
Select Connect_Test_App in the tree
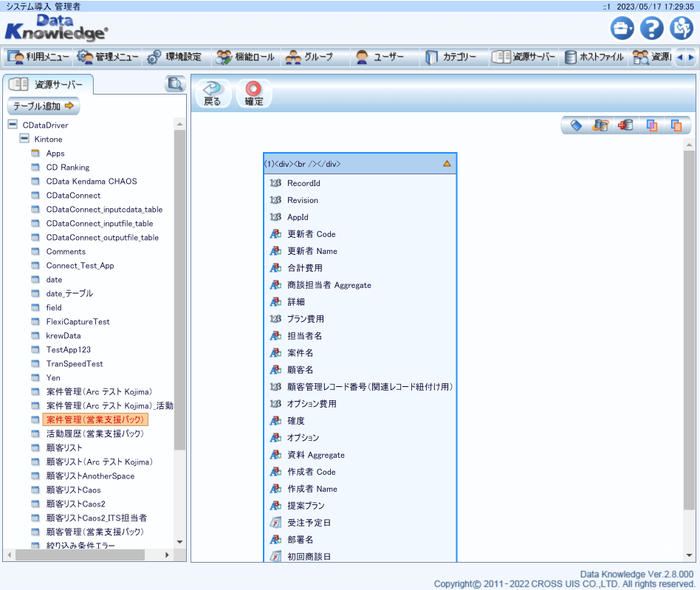(80, 266)
